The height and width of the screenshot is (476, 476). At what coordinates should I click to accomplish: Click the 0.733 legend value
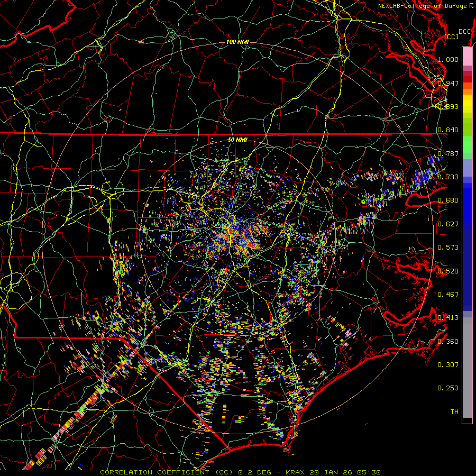(448, 177)
